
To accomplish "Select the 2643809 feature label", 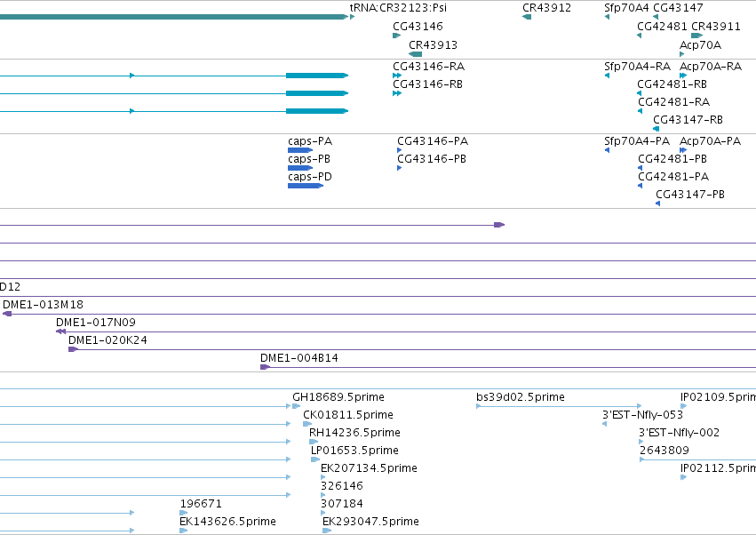I will pyautogui.click(x=664, y=451).
